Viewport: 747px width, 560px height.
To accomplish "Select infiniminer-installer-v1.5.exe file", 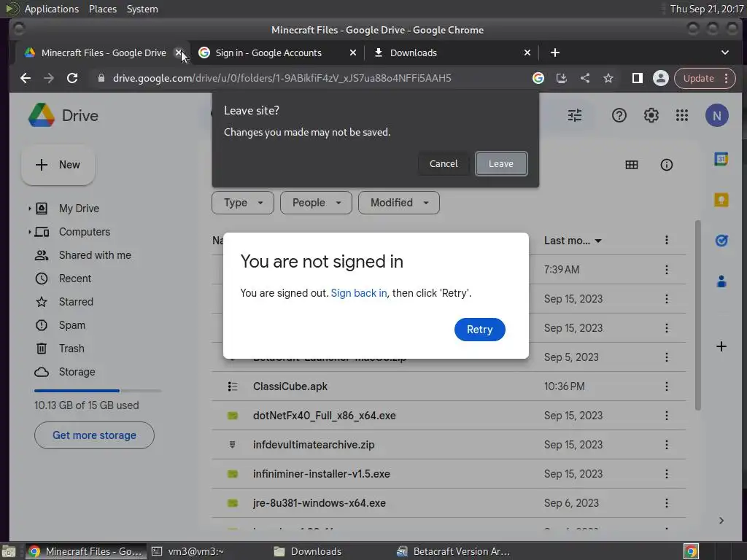I will coord(449,474).
